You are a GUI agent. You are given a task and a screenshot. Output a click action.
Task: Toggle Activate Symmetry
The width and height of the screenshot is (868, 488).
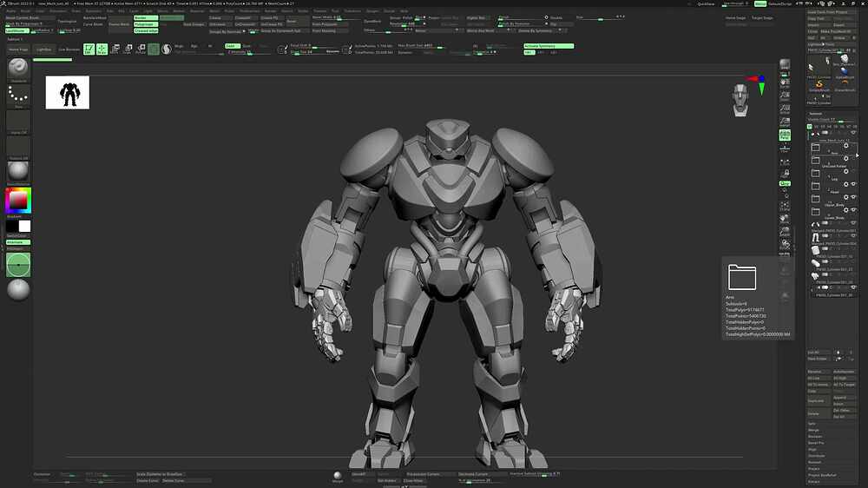[x=549, y=46]
